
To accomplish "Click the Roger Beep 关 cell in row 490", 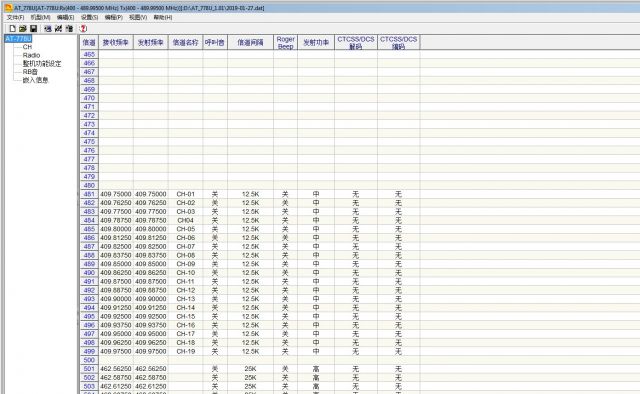I will click(285, 273).
